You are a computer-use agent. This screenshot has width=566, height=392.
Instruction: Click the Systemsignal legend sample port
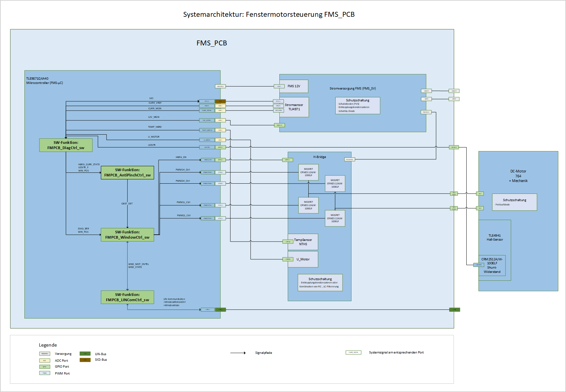[x=353, y=353]
